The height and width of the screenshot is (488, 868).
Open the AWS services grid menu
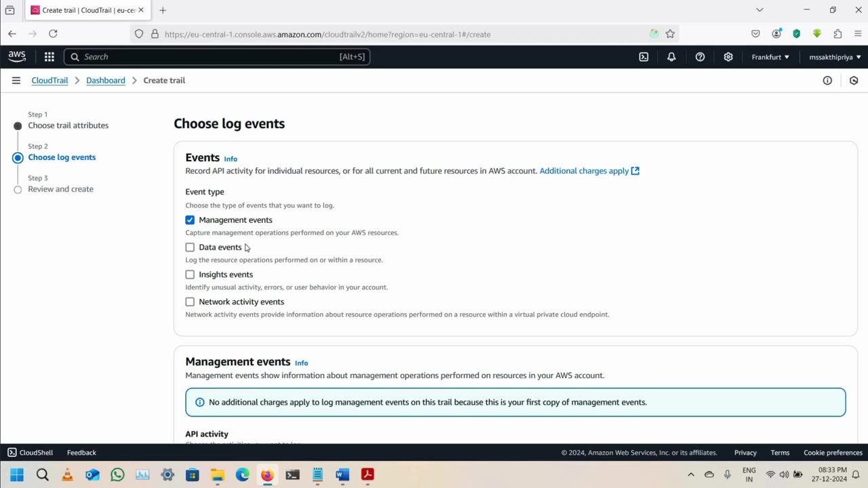coord(49,57)
